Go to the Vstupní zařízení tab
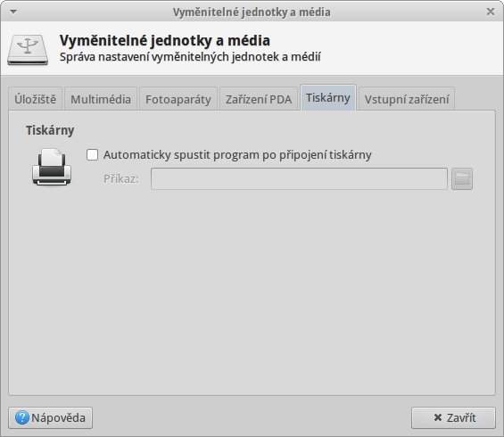 tap(407, 99)
